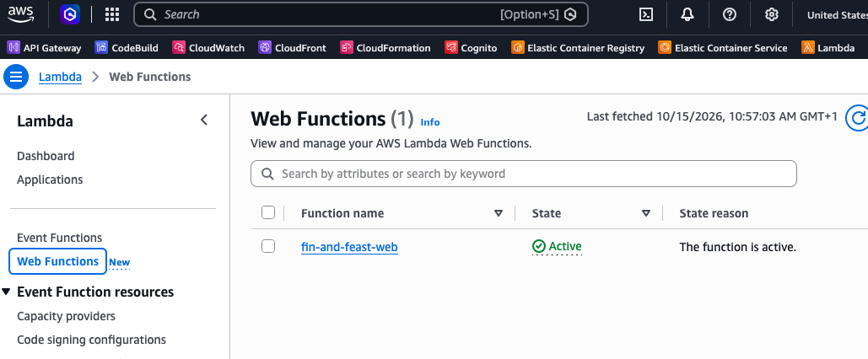Screen dimensions: 868x359
Task: Open Elastic Container Registry shortcut
Action: pyautogui.click(x=578, y=47)
